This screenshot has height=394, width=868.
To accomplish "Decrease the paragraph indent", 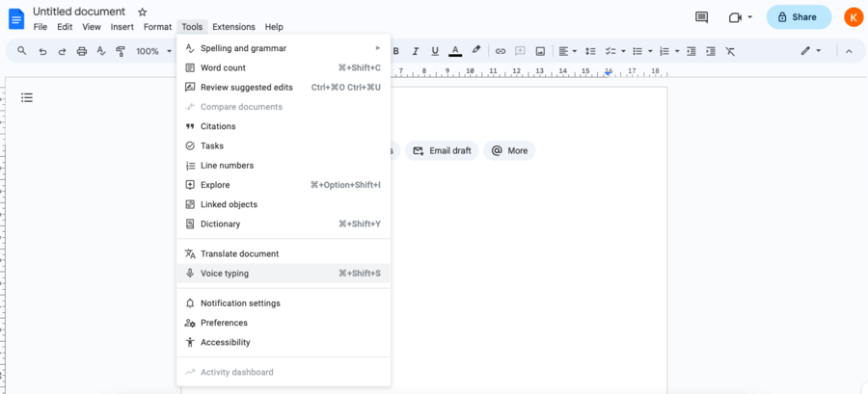I will pos(691,51).
